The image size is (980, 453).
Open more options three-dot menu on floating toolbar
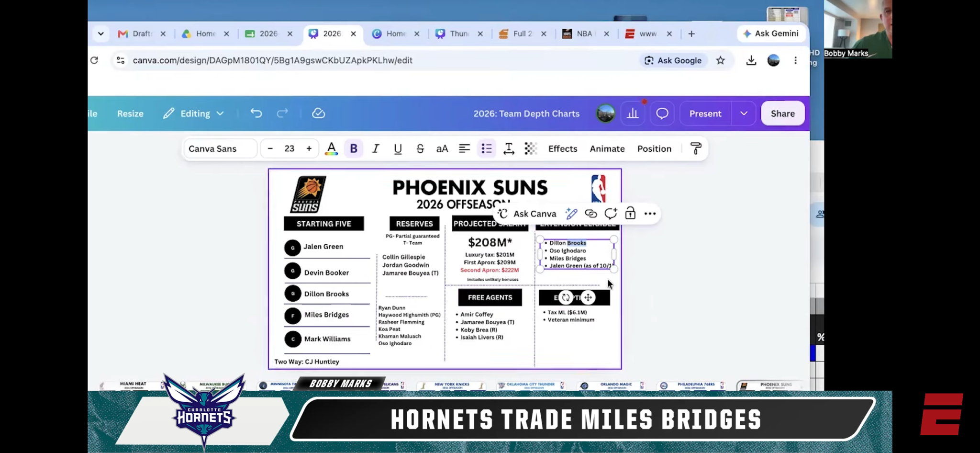(x=650, y=214)
